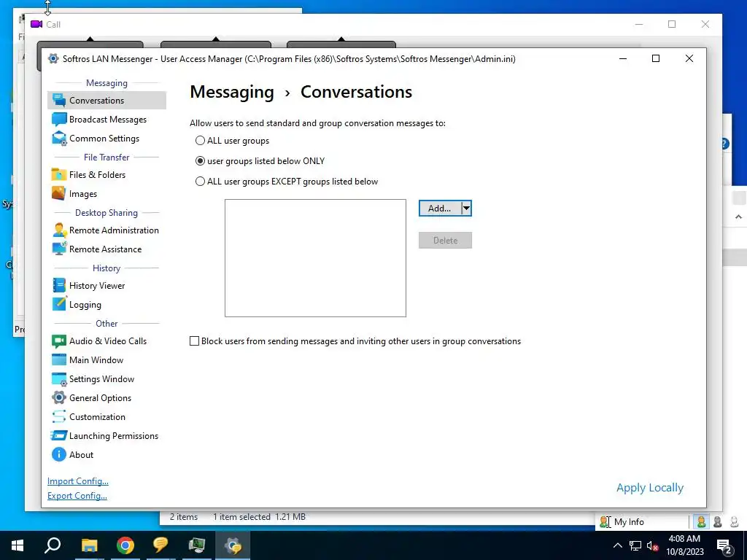Screen dimensions: 747x560
Task: Open Files & Folders icon
Action: (59, 174)
